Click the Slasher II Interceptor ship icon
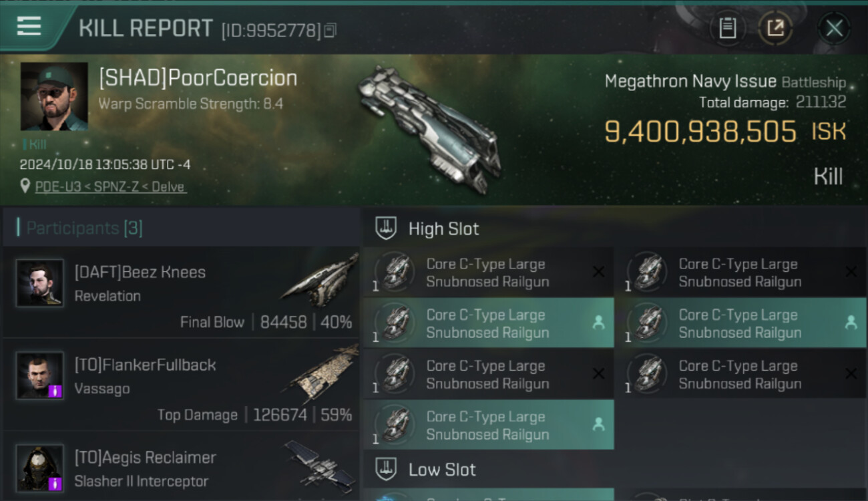 (x=319, y=466)
